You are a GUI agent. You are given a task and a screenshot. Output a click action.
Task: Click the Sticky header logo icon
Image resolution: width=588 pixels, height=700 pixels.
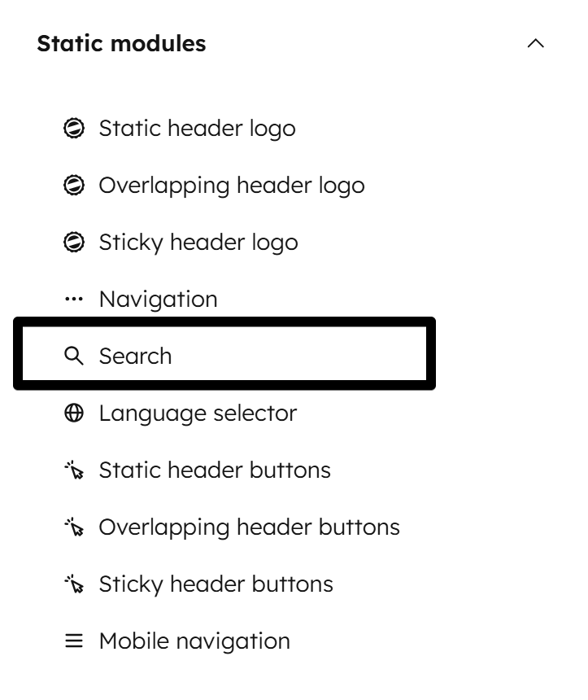(76, 242)
